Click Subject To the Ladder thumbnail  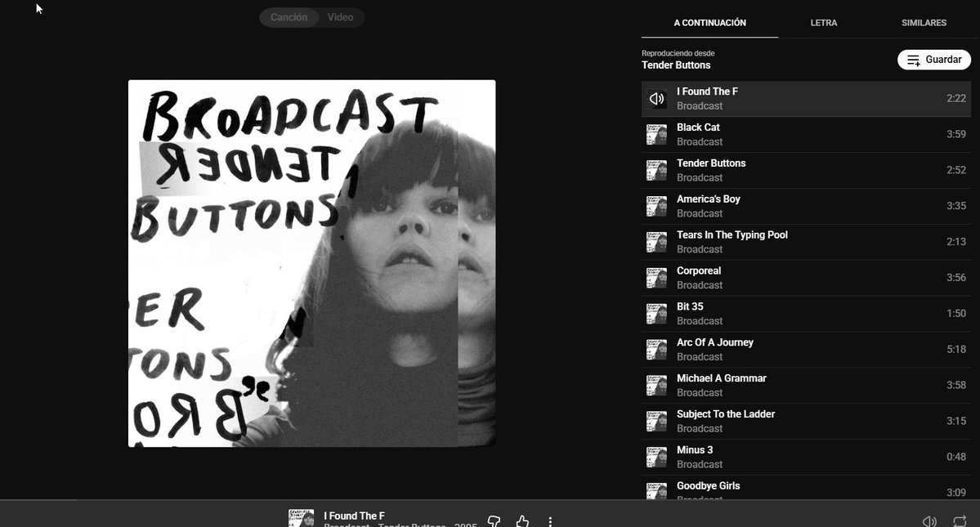[656, 422]
